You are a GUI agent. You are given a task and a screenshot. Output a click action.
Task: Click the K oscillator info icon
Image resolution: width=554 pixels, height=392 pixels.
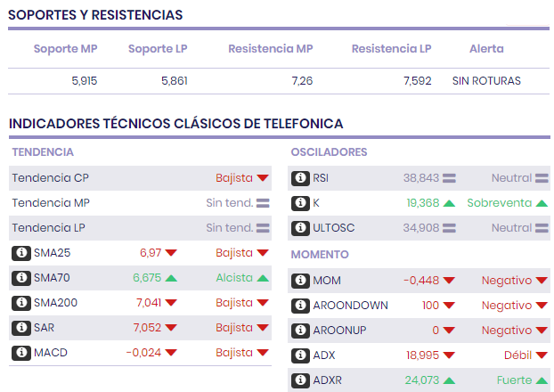tap(301, 203)
